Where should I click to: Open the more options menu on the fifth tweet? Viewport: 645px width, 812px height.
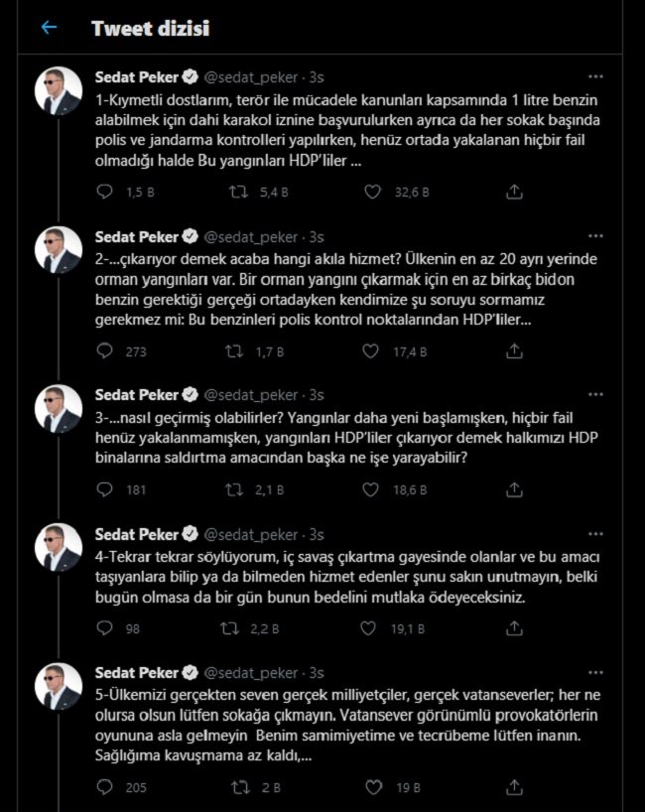pyautogui.click(x=595, y=673)
